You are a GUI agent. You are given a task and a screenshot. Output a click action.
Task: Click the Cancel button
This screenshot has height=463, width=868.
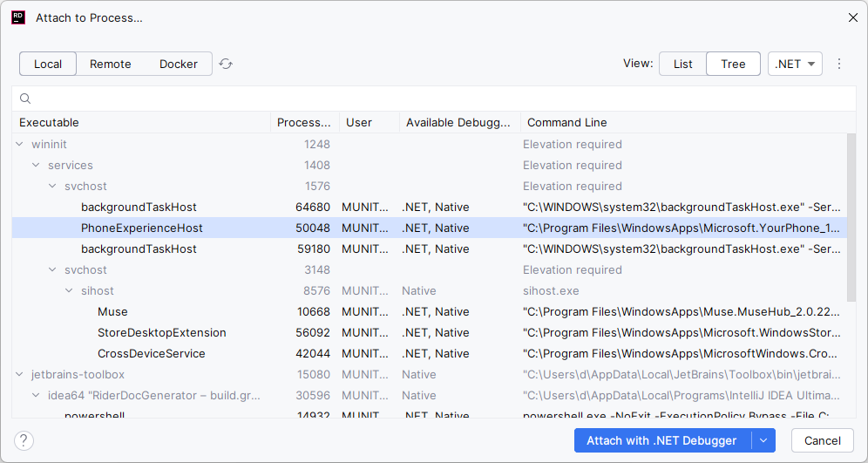(822, 440)
